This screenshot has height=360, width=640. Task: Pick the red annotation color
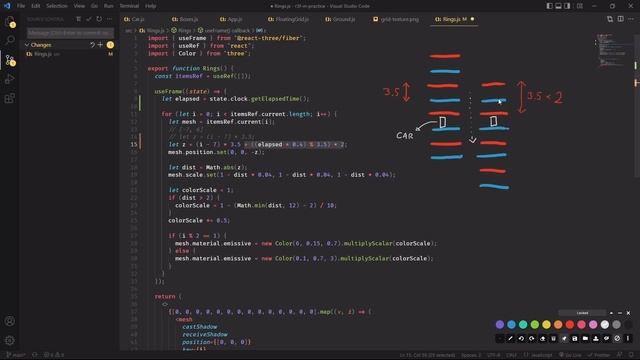tap(570, 324)
